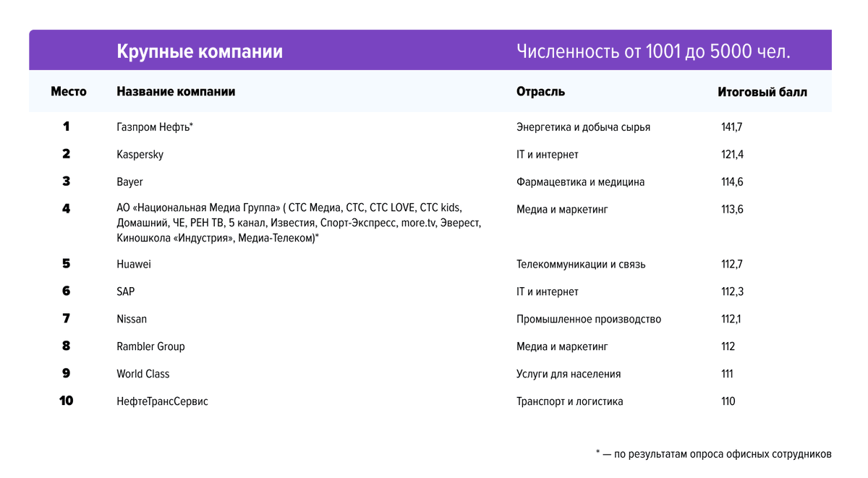Select company name 'SAP'
868x478 pixels.
pos(126,291)
